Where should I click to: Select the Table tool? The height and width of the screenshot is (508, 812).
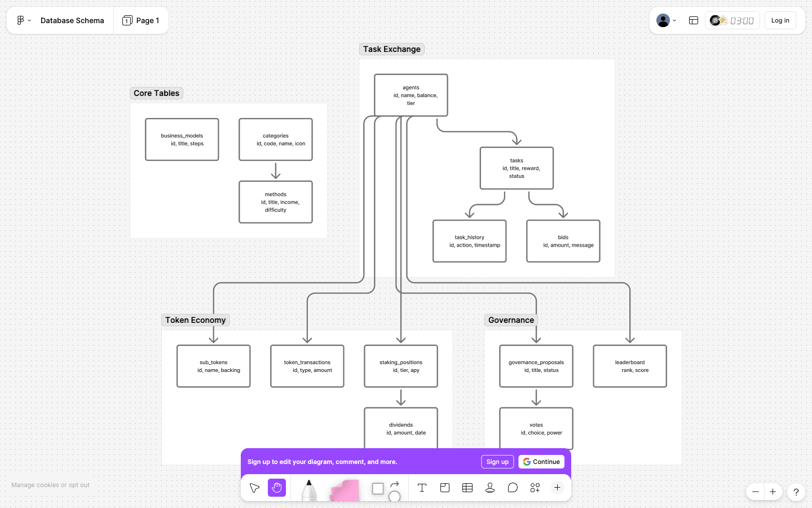(467, 488)
